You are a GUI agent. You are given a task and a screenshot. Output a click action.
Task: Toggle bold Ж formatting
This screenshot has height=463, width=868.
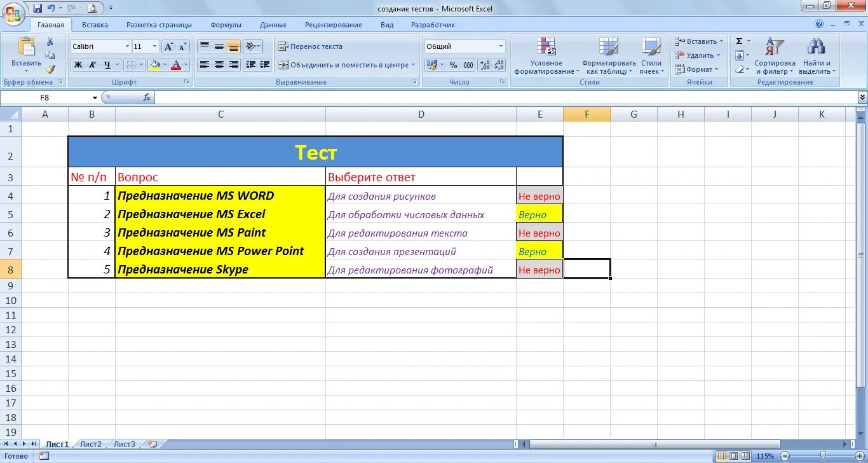coord(78,65)
